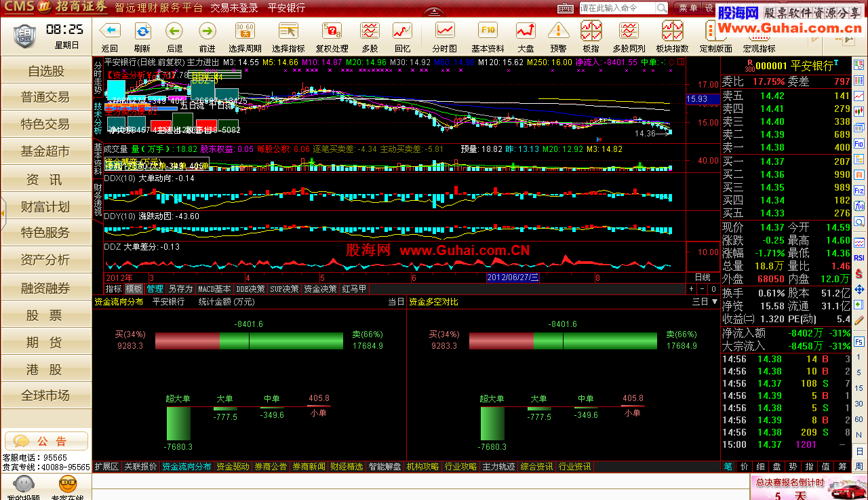
Task: Click the 交易未登录 login link
Action: (234, 8)
